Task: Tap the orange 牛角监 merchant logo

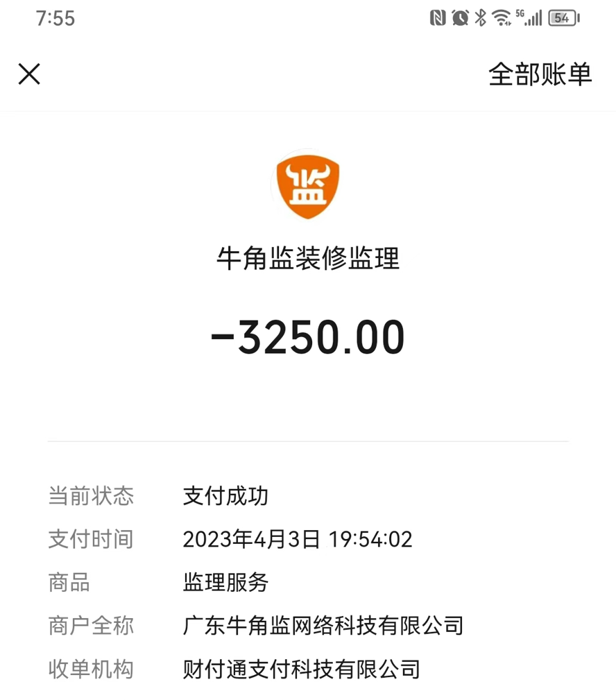Action: coord(307,185)
